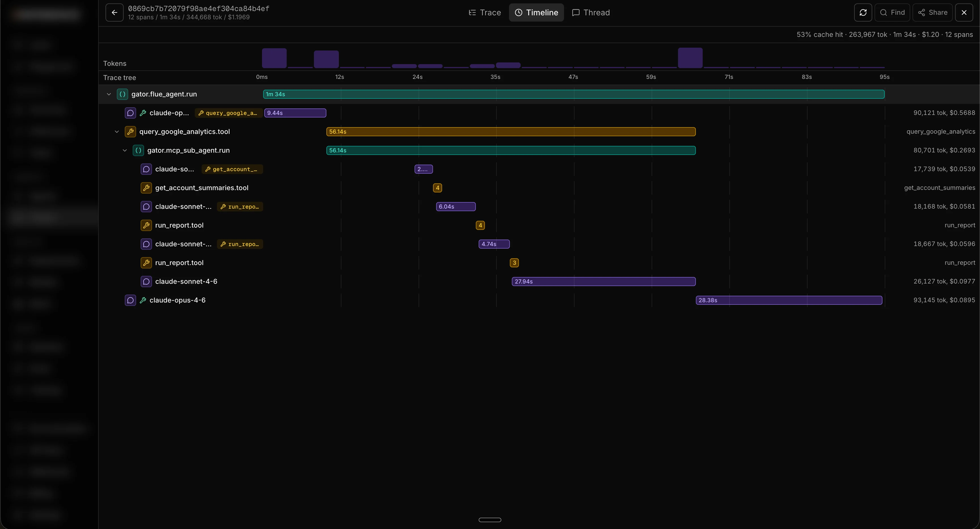Select the Timeline tab

click(537, 12)
